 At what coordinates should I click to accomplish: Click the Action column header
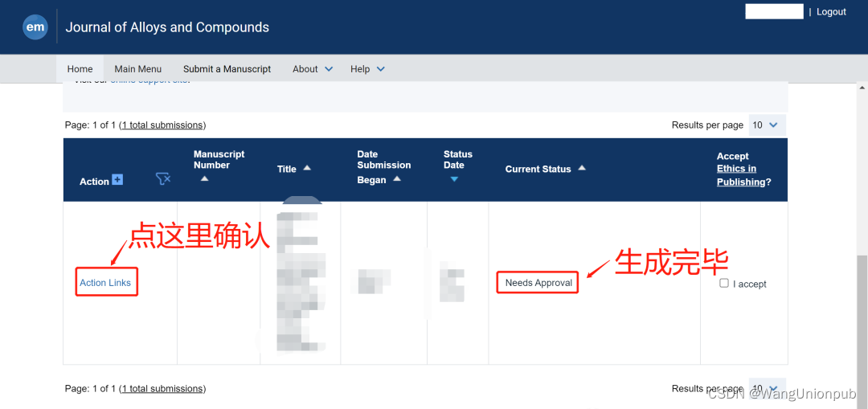94,182
